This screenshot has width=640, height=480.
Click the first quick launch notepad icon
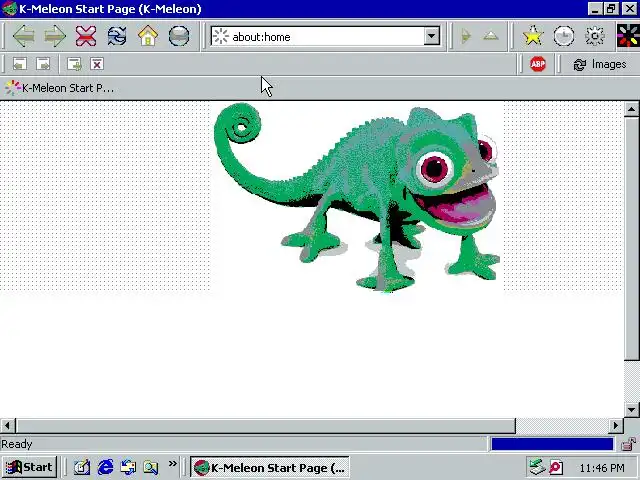(x=82, y=467)
